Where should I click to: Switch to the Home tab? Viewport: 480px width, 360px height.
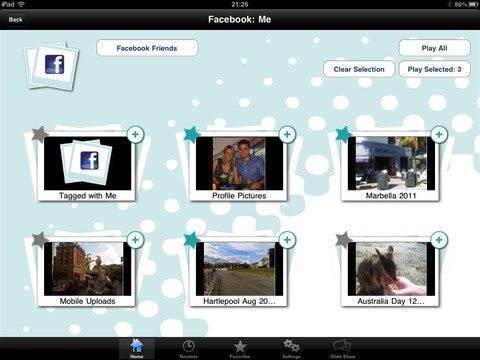click(137, 349)
